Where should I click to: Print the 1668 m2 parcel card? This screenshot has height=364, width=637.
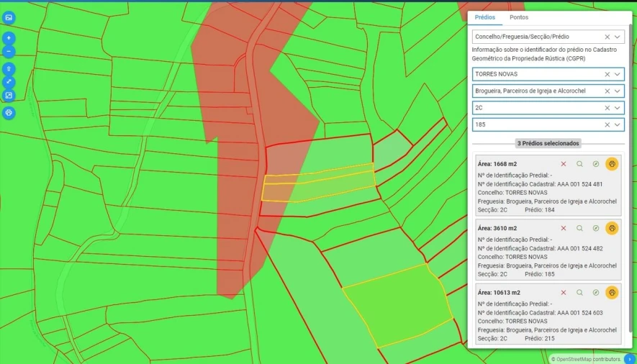612,164
